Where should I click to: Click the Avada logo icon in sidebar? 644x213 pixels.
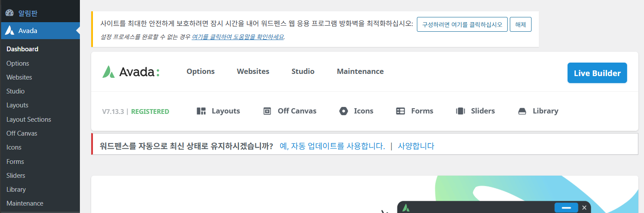point(10,30)
